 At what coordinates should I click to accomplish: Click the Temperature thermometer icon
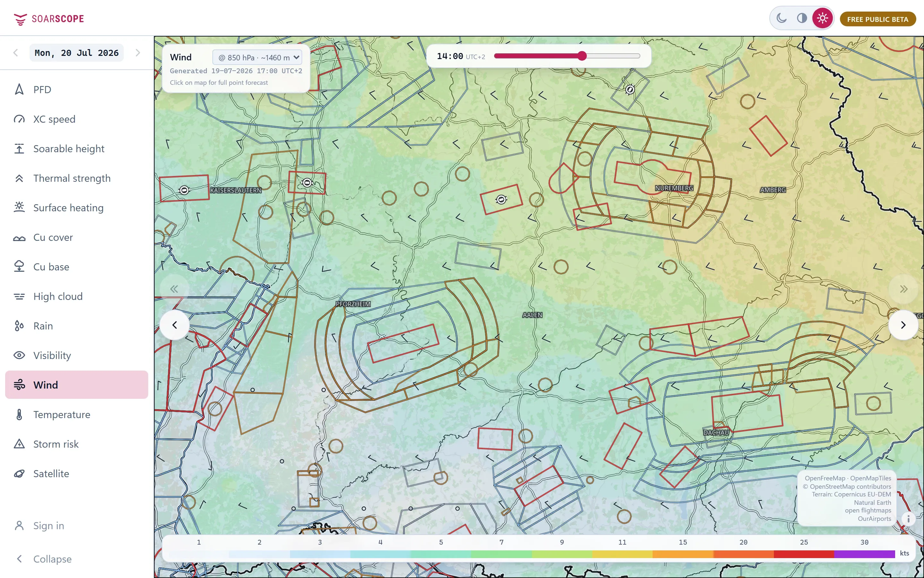coord(19,415)
